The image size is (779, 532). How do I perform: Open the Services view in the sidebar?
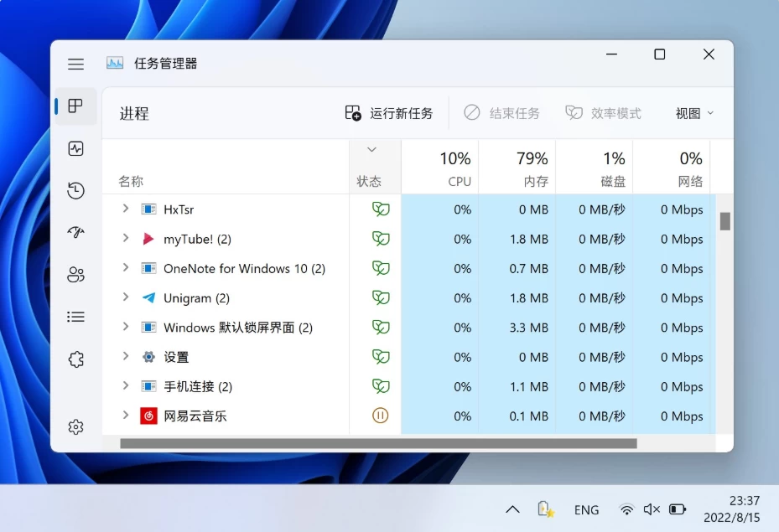click(75, 358)
